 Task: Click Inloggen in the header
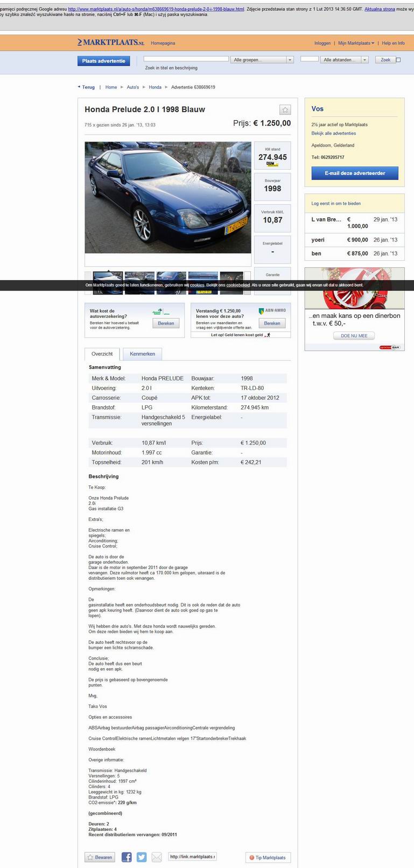tap(322, 43)
